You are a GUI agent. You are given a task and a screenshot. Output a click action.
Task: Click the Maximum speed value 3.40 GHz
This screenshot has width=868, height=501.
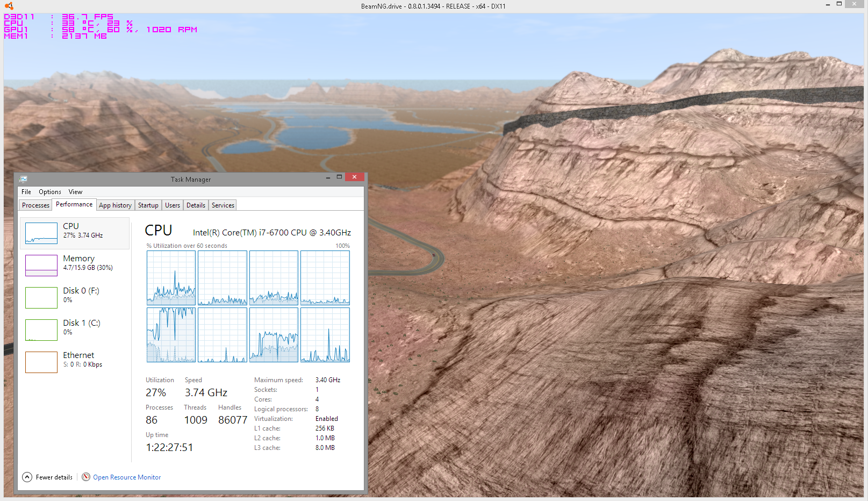coord(328,380)
